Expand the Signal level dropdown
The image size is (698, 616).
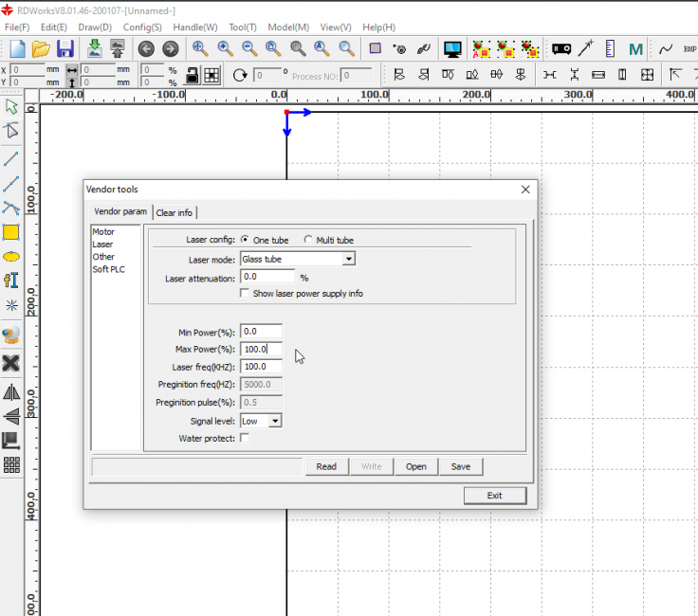click(274, 421)
